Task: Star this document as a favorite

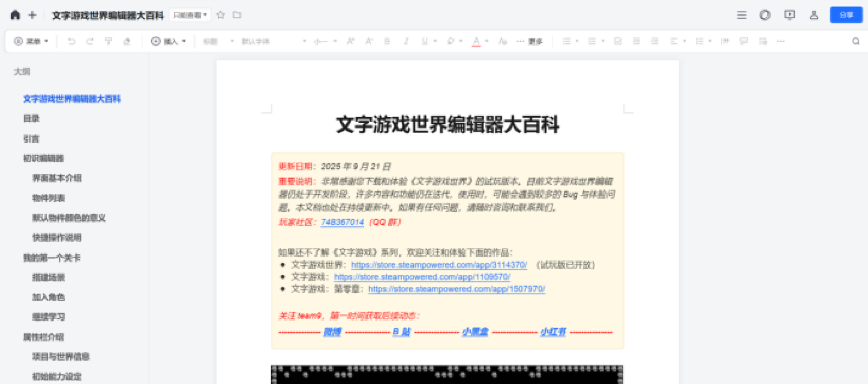Action: click(220, 15)
